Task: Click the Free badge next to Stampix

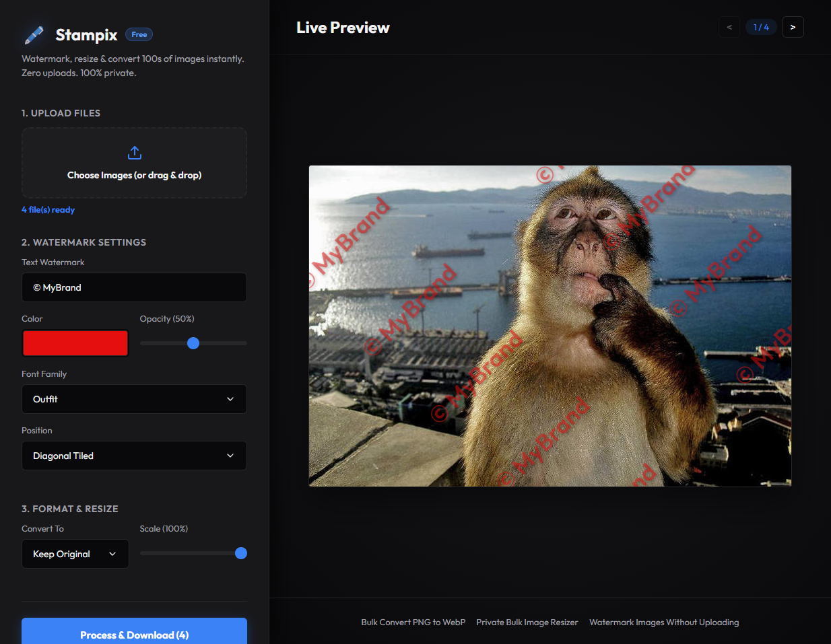Action: (x=139, y=34)
